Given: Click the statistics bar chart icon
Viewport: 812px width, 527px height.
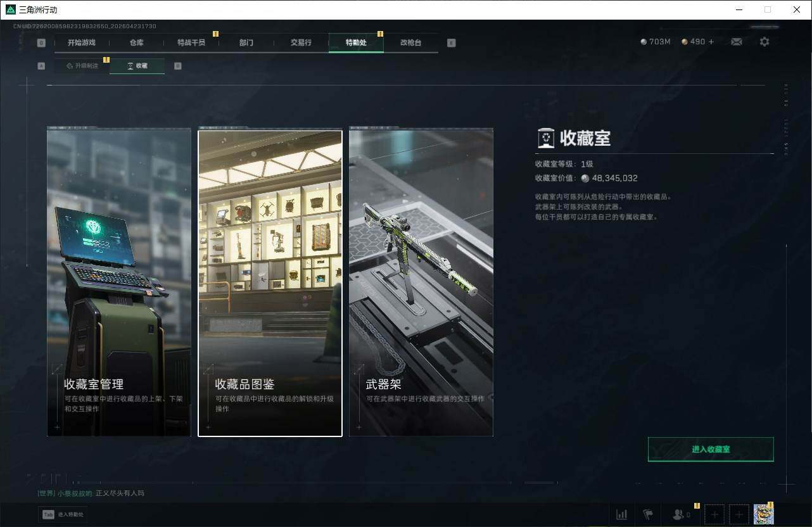Looking at the screenshot, I should [x=621, y=514].
